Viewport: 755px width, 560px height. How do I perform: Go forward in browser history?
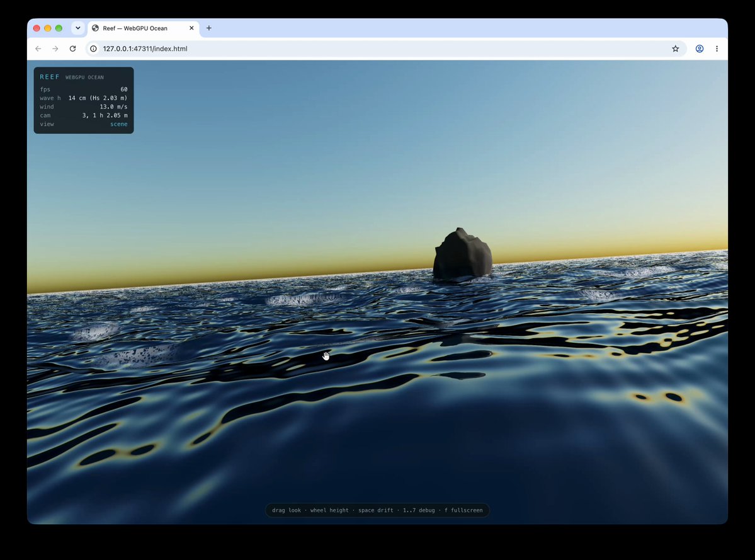[x=55, y=49]
